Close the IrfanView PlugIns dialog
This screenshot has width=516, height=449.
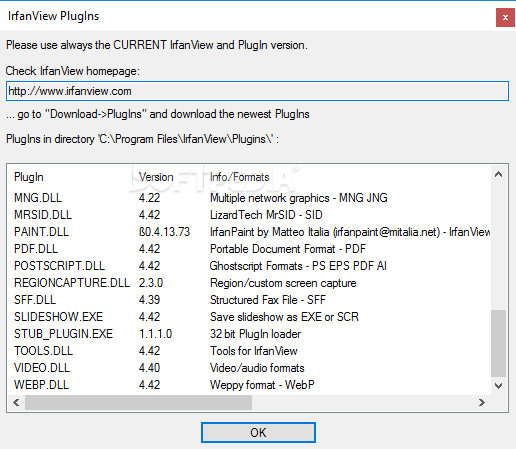coord(505,17)
